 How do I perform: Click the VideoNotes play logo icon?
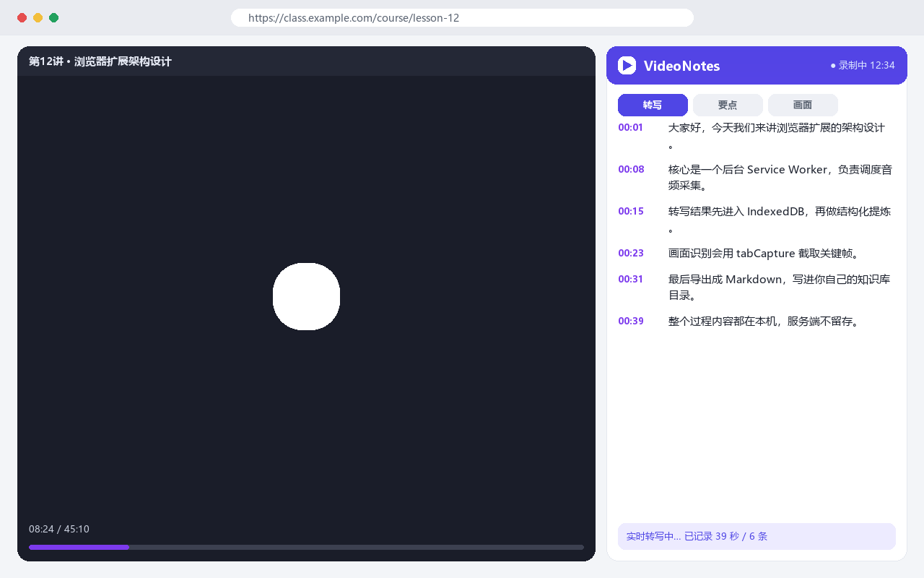pos(627,66)
